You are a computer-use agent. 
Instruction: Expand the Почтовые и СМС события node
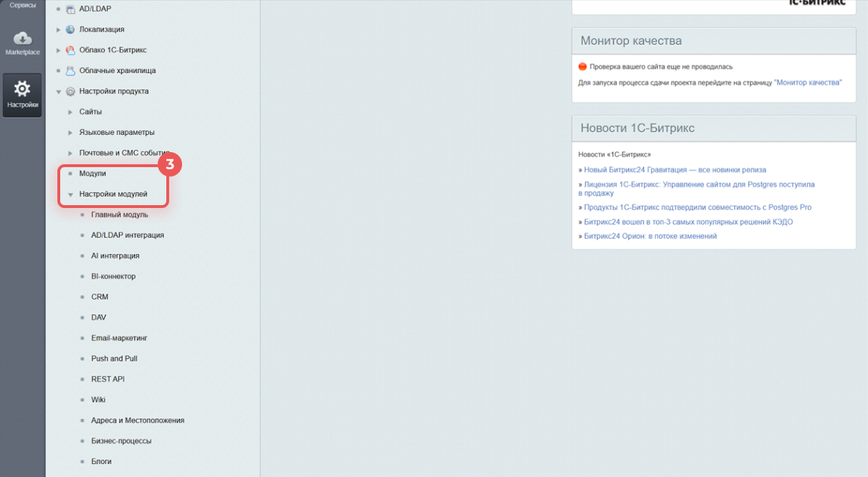coord(70,153)
